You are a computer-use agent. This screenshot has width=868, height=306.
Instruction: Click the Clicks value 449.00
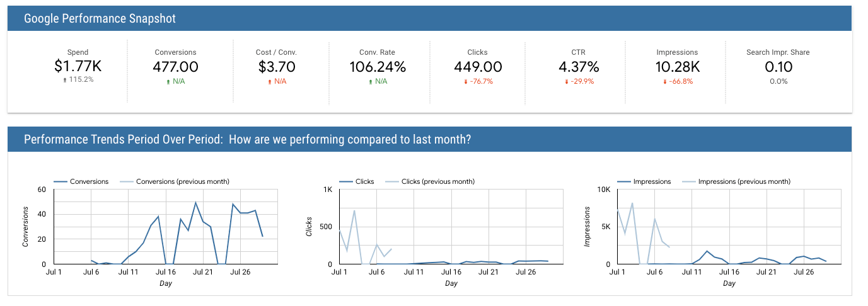point(478,66)
